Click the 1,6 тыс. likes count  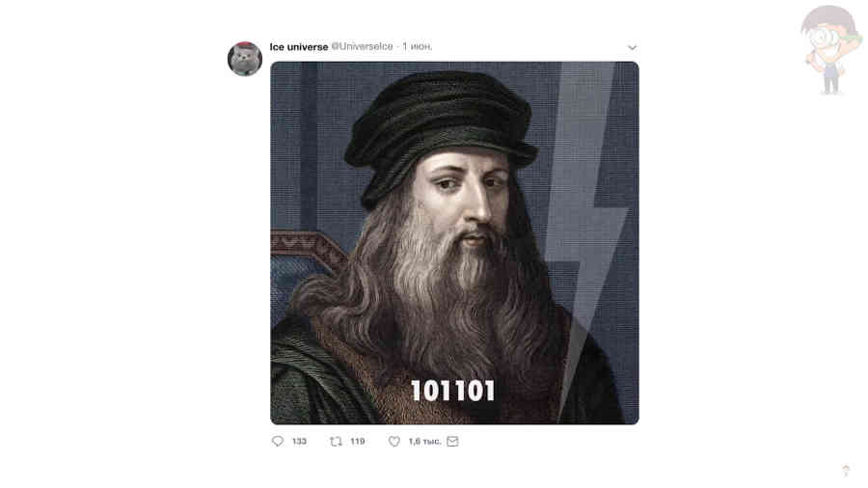pos(424,441)
